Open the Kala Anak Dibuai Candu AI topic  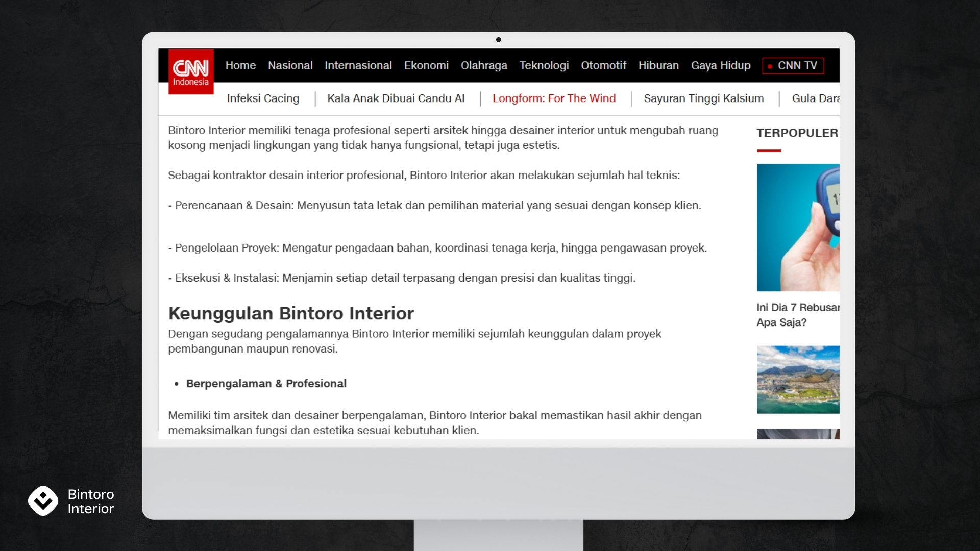click(396, 98)
